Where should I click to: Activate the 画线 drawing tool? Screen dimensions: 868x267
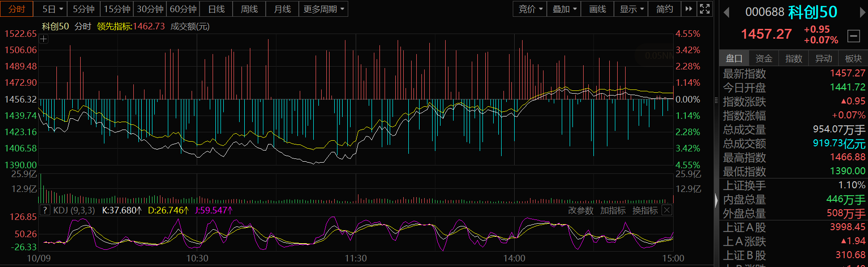598,9
